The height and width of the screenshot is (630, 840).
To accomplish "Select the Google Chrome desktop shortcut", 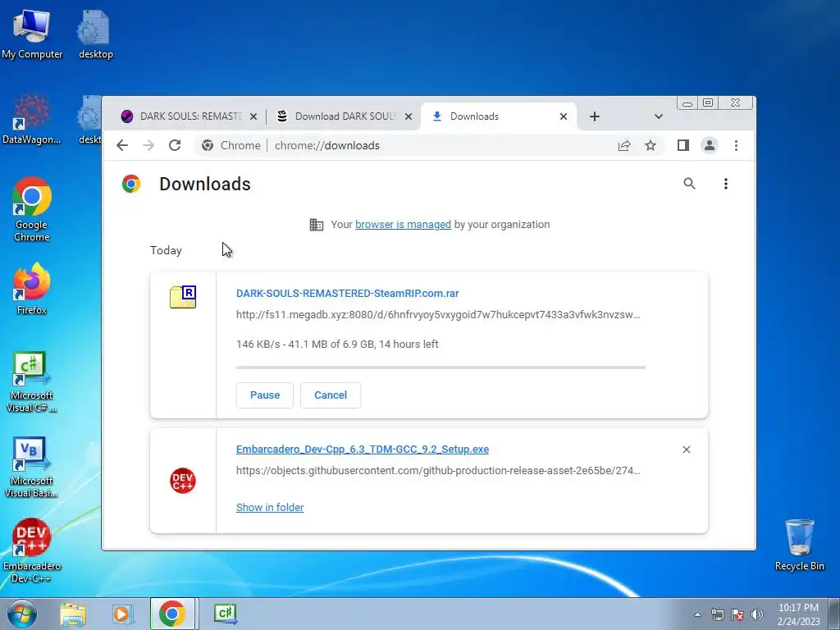I will (32, 209).
